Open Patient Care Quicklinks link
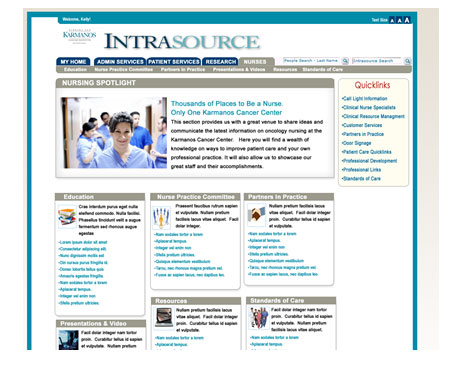The height and width of the screenshot is (370, 462). (366, 152)
